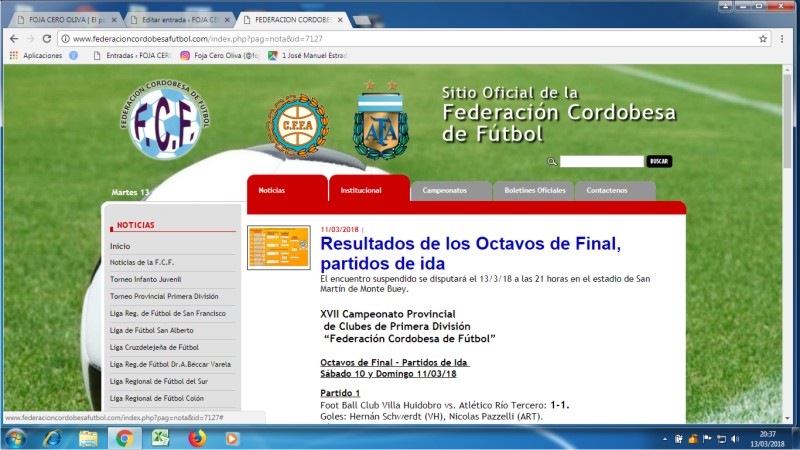Switch to Chrome in the taskbar
The image size is (800, 450).
coord(124,438)
